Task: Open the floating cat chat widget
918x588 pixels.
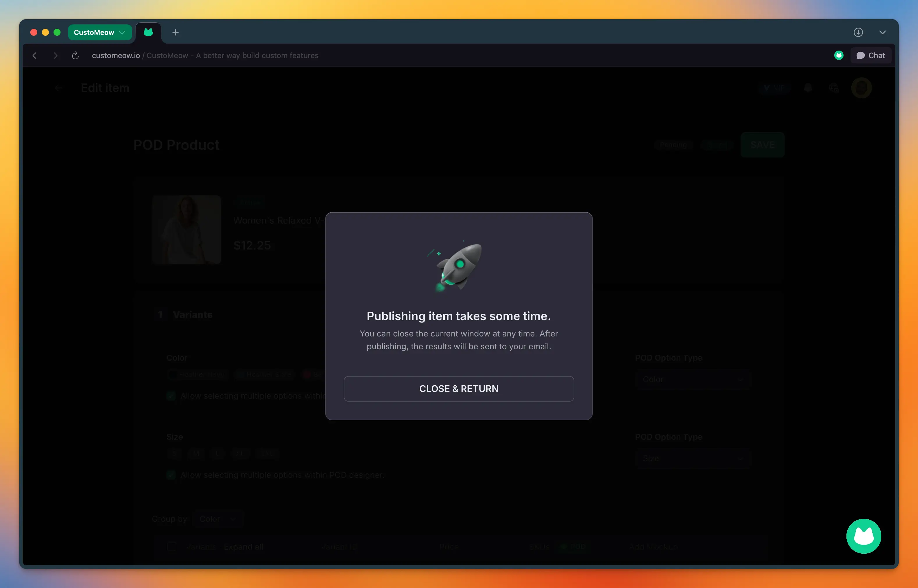Action: pyautogui.click(x=863, y=536)
